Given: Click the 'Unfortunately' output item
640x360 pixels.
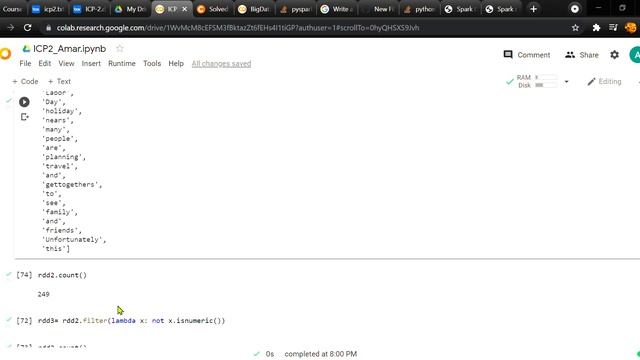Looking at the screenshot, I should click(x=74, y=240).
